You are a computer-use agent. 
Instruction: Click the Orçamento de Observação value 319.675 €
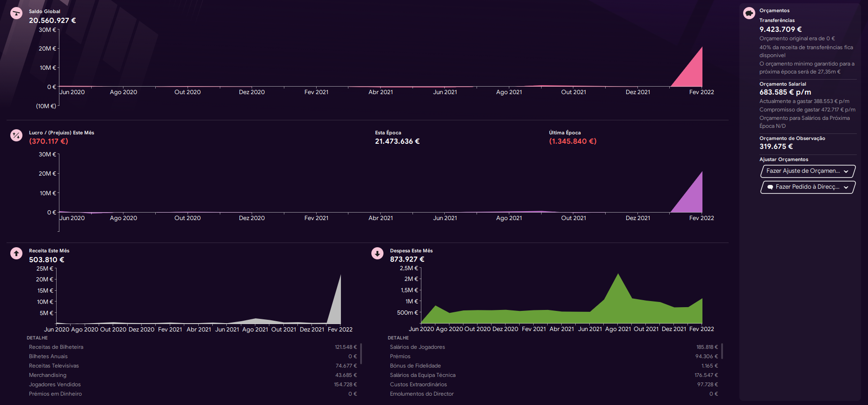[776, 147]
